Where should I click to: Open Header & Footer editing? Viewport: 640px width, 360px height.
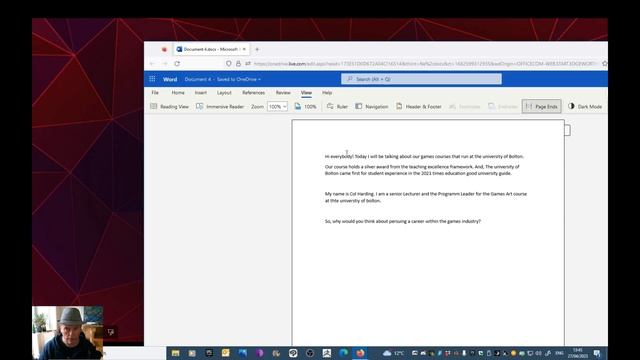pyautogui.click(x=418, y=107)
